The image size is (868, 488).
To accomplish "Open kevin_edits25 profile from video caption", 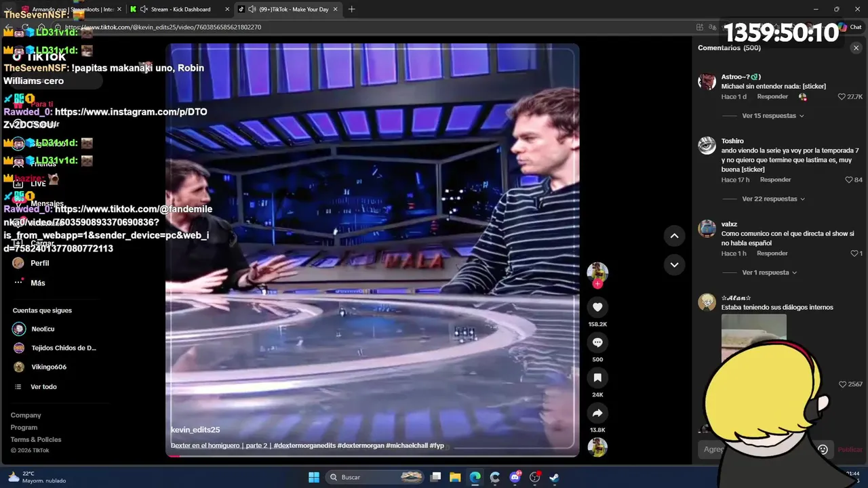I will 195,430.
